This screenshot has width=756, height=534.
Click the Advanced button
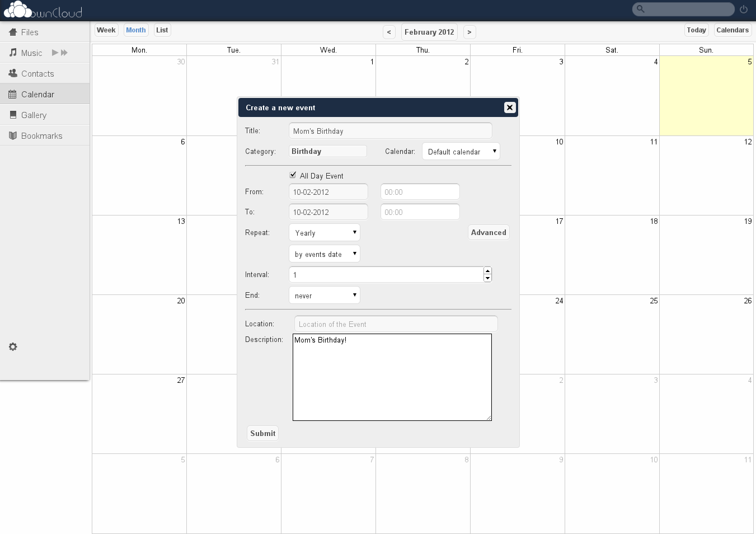(488, 233)
